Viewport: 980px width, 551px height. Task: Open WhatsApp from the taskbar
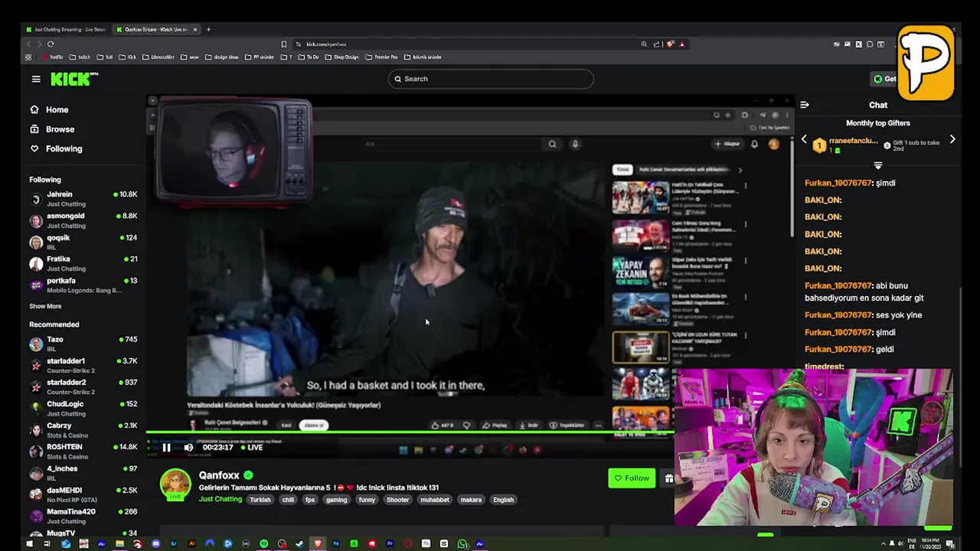(x=462, y=543)
